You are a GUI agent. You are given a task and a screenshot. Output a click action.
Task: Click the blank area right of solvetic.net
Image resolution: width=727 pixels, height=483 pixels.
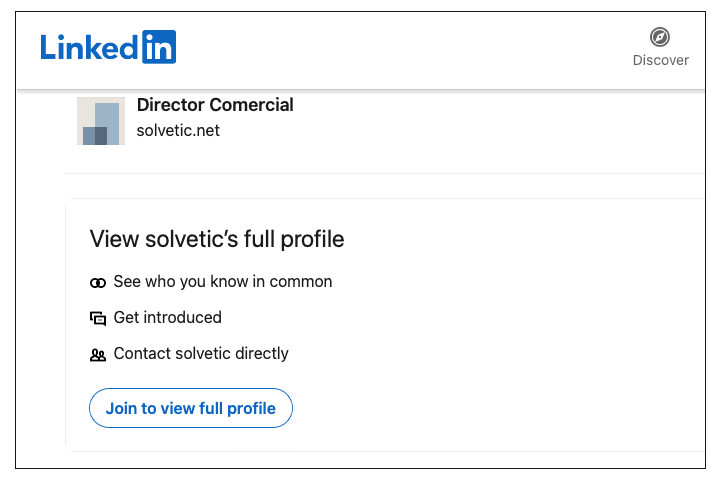point(450,130)
